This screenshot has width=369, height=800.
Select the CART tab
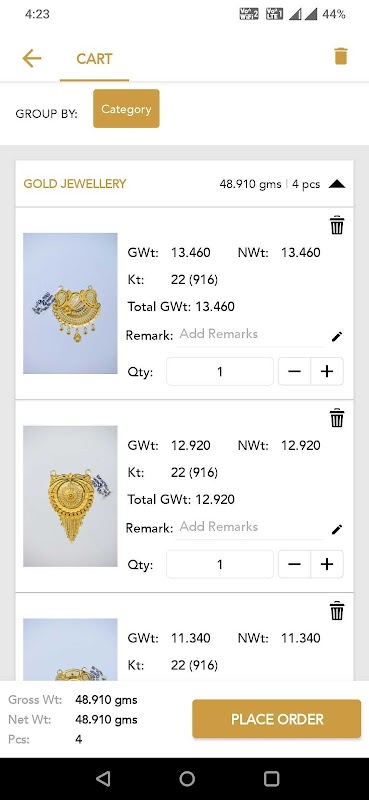[x=94, y=59]
